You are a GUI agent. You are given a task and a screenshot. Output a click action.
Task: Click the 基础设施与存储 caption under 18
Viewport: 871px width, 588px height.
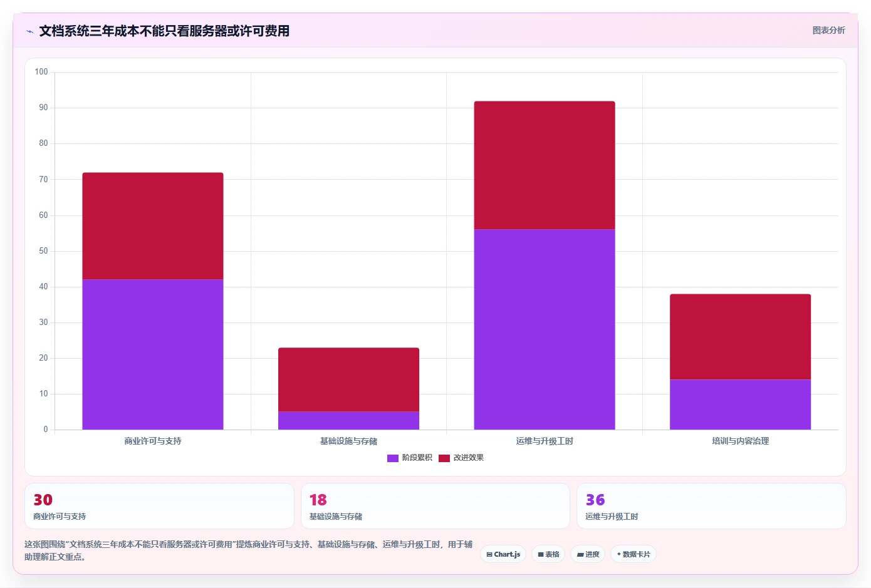pyautogui.click(x=336, y=517)
